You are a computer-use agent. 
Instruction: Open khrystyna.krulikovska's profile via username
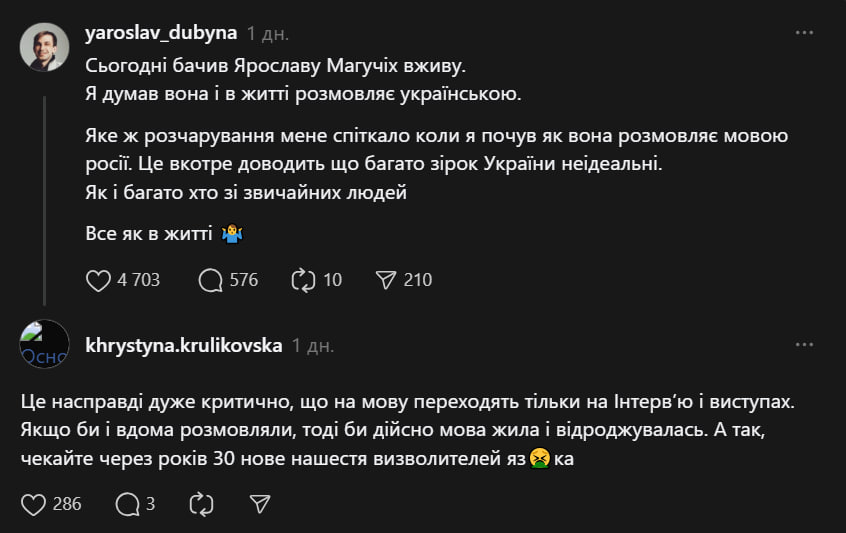183,344
